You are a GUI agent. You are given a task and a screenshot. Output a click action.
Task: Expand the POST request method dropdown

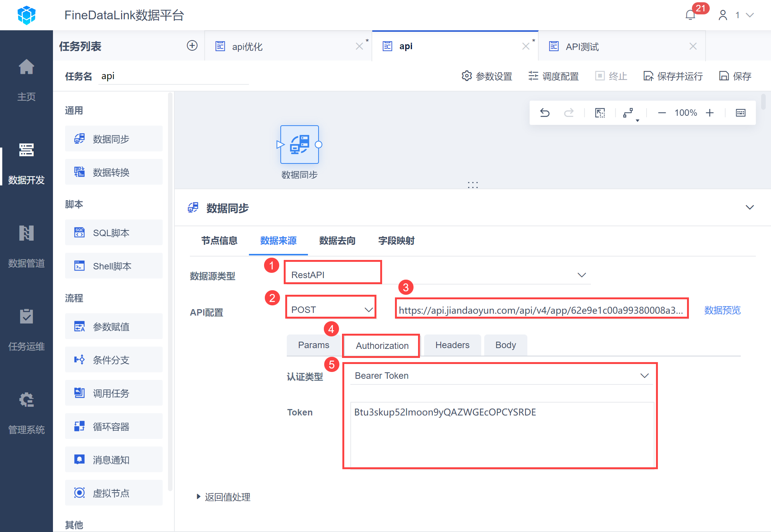[331, 310]
